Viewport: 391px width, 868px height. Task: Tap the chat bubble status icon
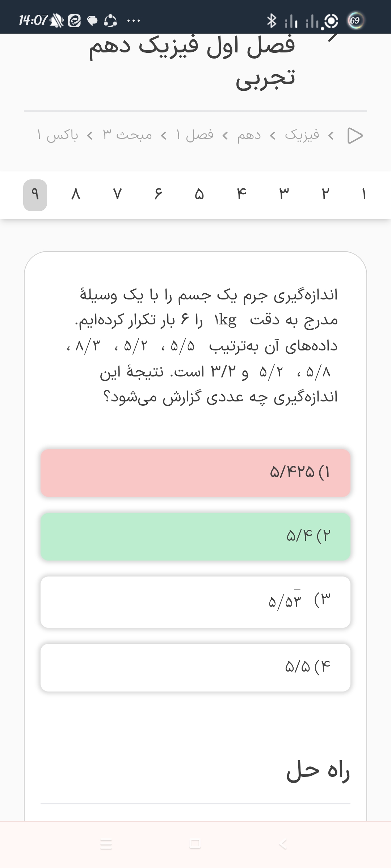pyautogui.click(x=93, y=21)
